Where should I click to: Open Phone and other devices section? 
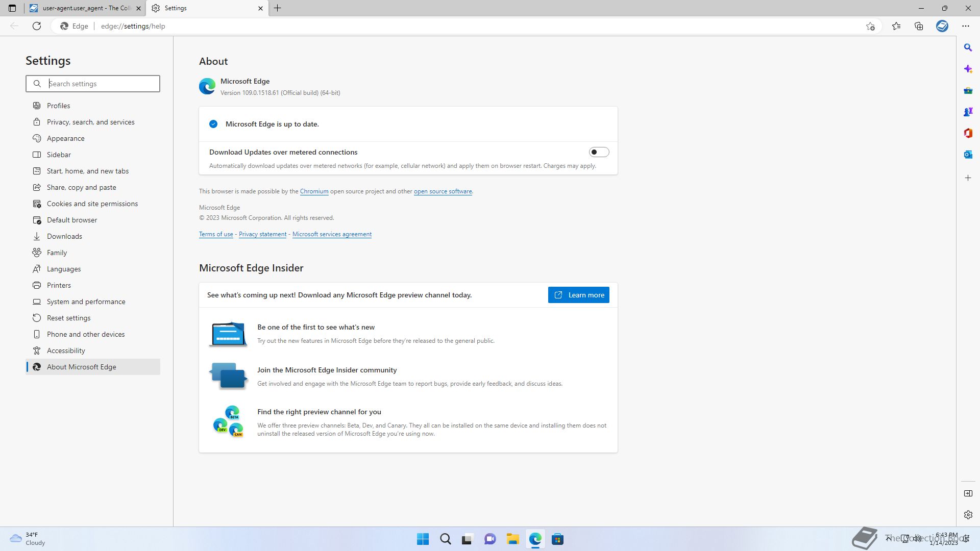[93, 334]
